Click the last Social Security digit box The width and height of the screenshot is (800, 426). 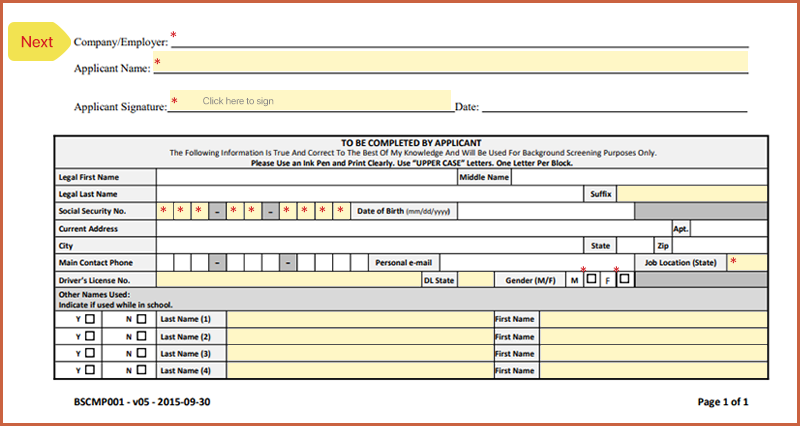point(341,211)
